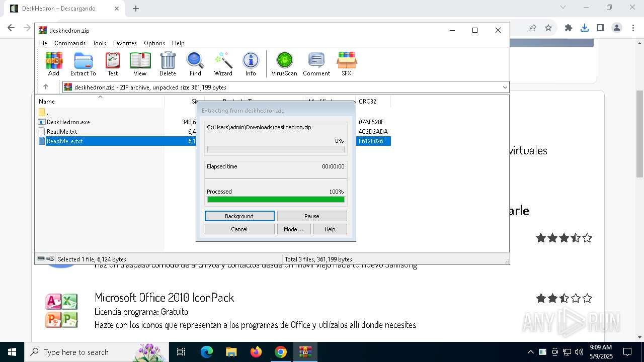The width and height of the screenshot is (644, 362).
Task: Click the 'Selected 1 file, 6,124 bytes' status text
Action: 92,259
